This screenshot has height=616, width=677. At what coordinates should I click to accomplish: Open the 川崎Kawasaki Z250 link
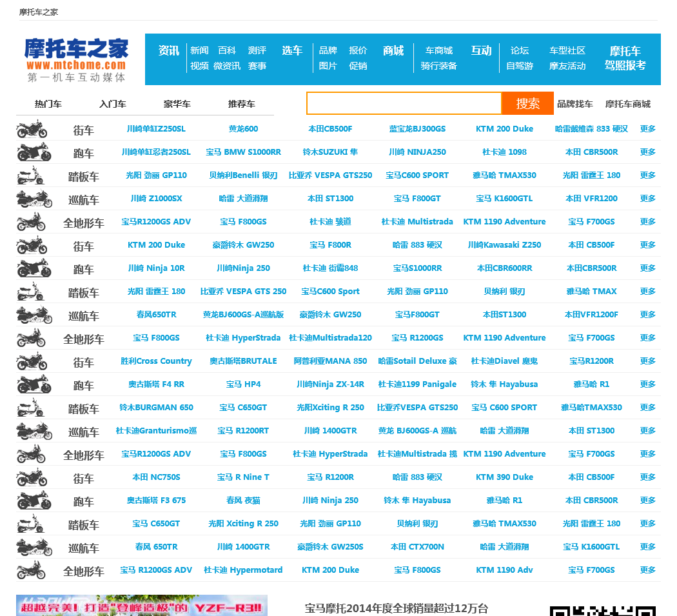pyautogui.click(x=504, y=245)
